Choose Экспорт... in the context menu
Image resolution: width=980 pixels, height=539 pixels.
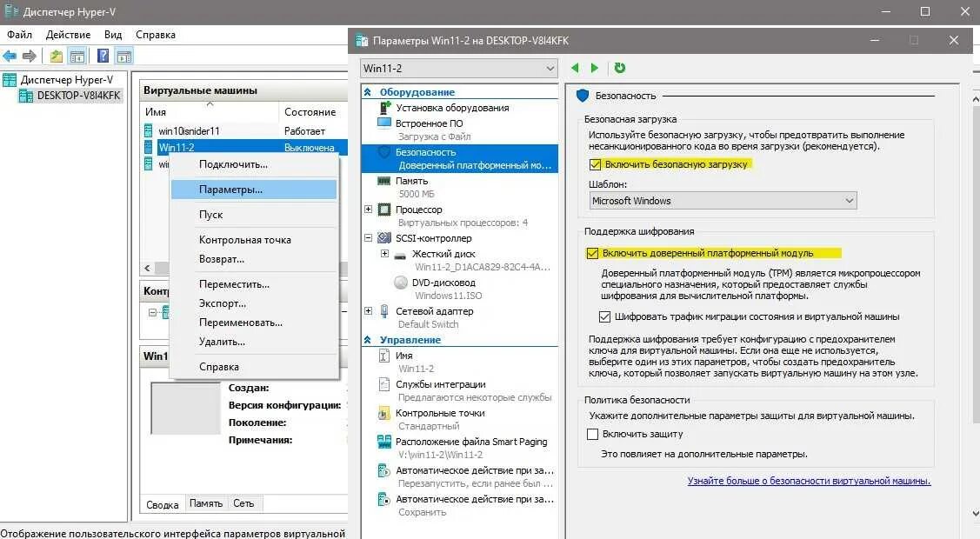tap(254, 303)
